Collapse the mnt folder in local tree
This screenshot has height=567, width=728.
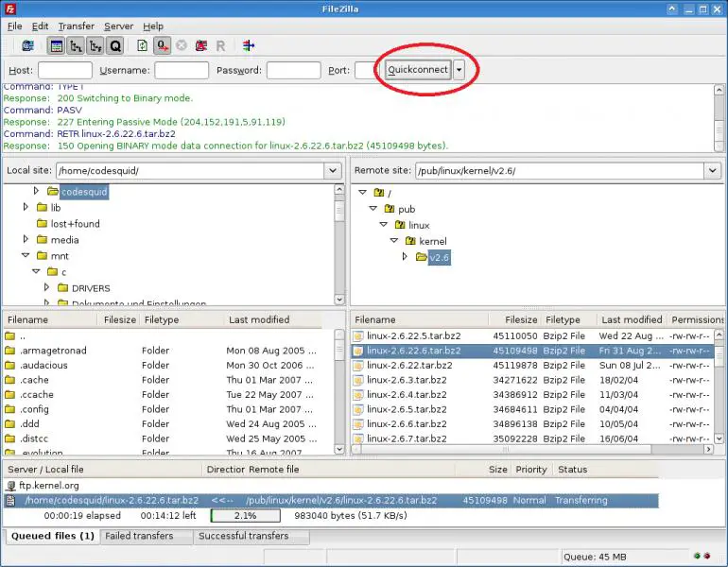click(x=26, y=255)
